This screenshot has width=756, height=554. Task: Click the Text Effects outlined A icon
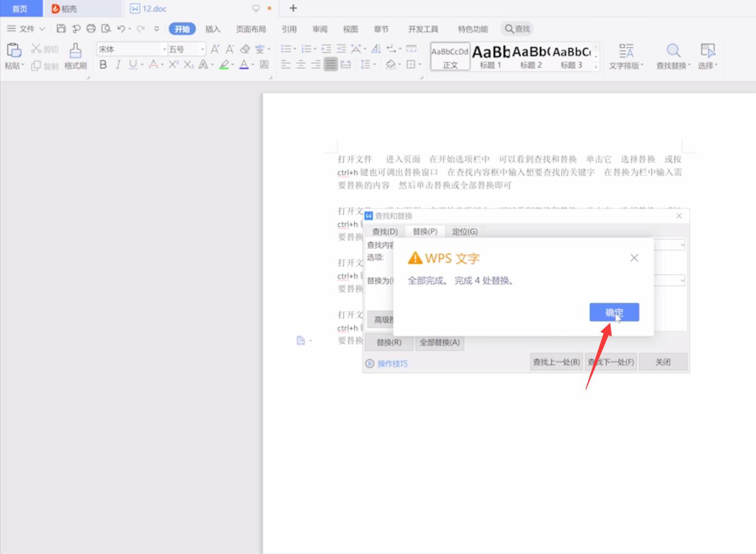tap(203, 64)
